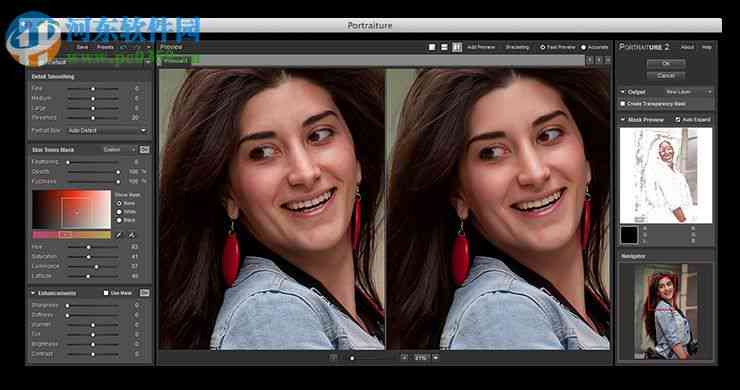
Task: Toggle Skin Tones Mask On button
Action: (144, 150)
